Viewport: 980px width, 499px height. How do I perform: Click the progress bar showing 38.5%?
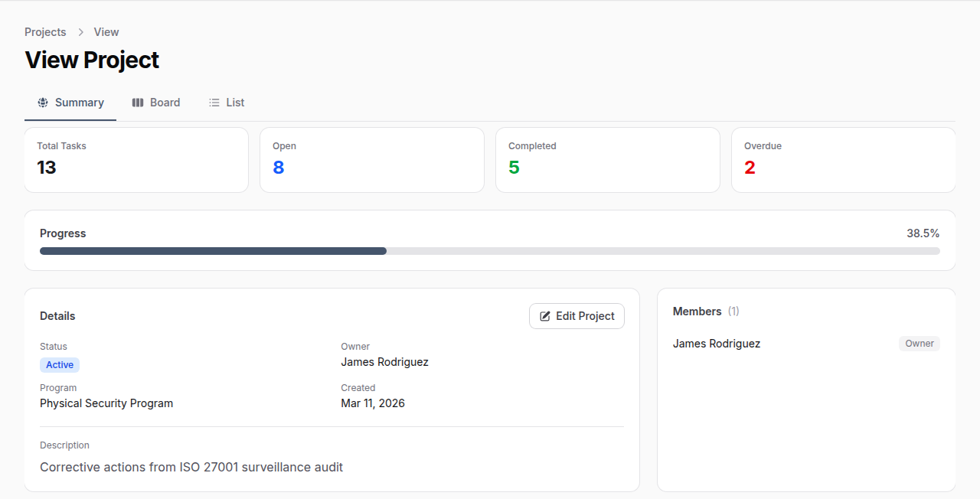tap(490, 250)
